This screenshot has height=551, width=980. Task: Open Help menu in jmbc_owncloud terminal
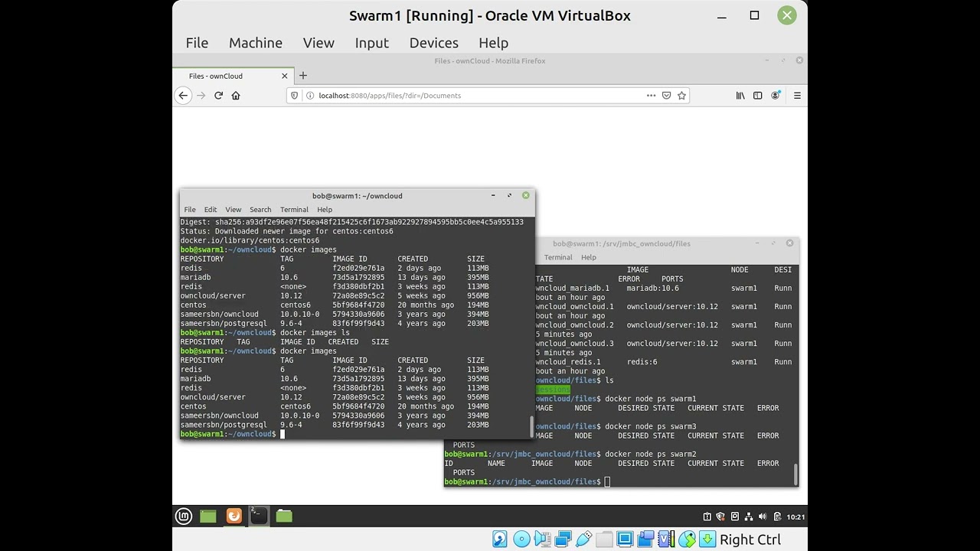click(x=589, y=258)
